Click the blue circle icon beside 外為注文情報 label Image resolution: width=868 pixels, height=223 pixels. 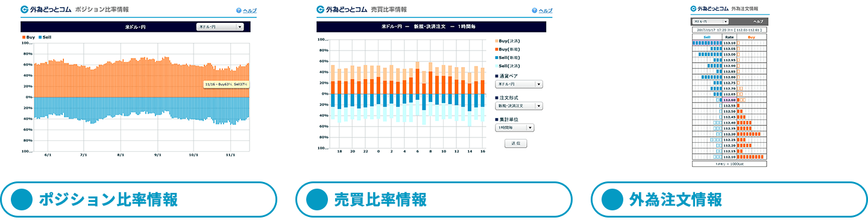[612, 199]
